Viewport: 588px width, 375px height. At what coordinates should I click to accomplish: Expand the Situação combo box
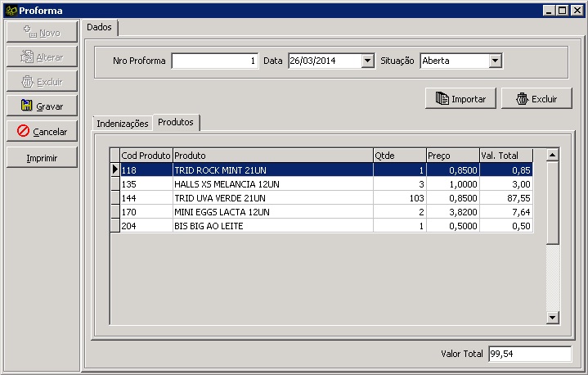click(x=495, y=61)
